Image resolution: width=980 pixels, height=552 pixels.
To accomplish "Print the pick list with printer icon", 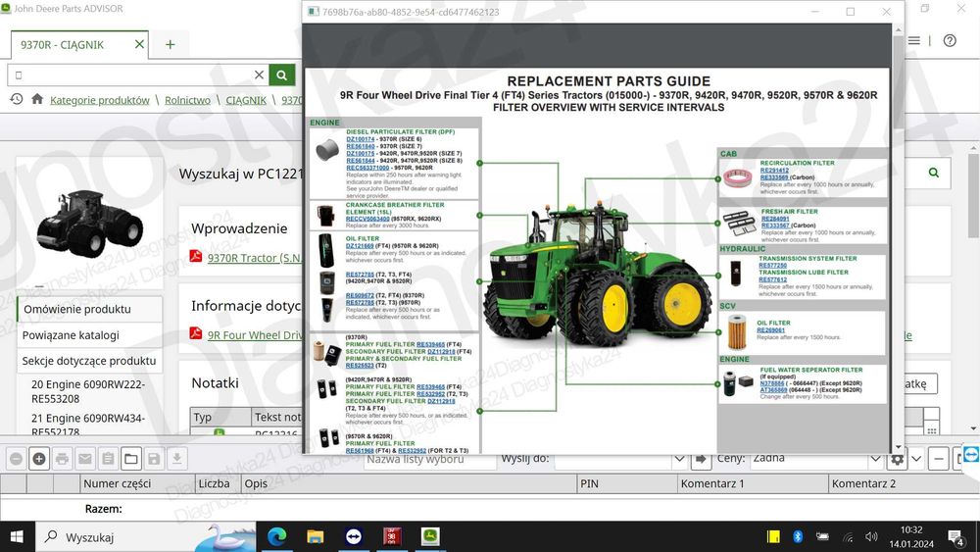I will (x=62, y=459).
